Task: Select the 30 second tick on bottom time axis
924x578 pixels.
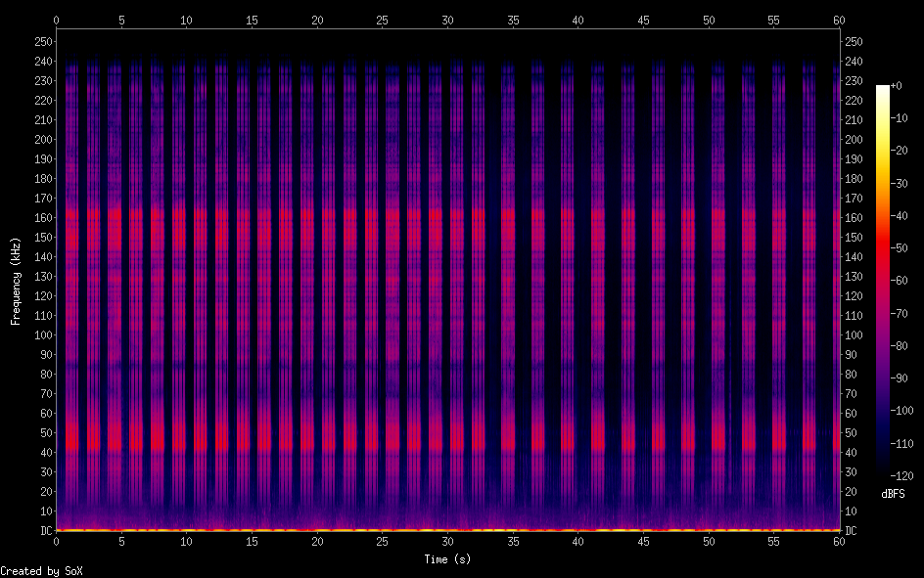Action: point(448,542)
